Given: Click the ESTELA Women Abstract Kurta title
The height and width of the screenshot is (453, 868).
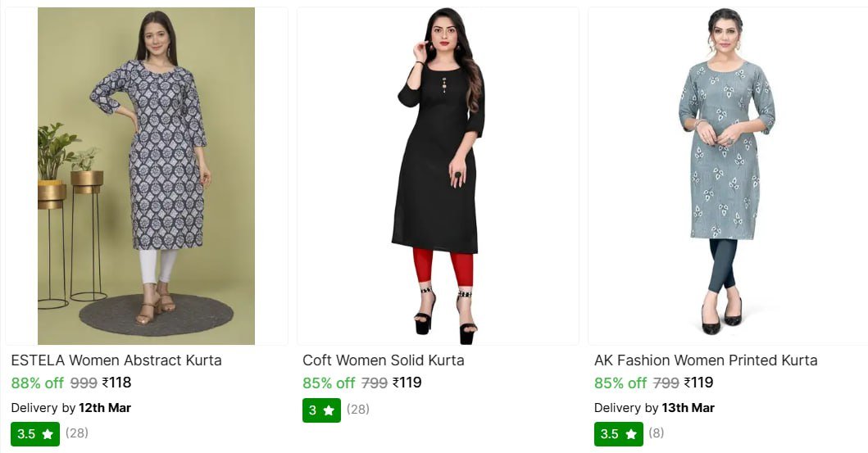Looking at the screenshot, I should click(116, 360).
